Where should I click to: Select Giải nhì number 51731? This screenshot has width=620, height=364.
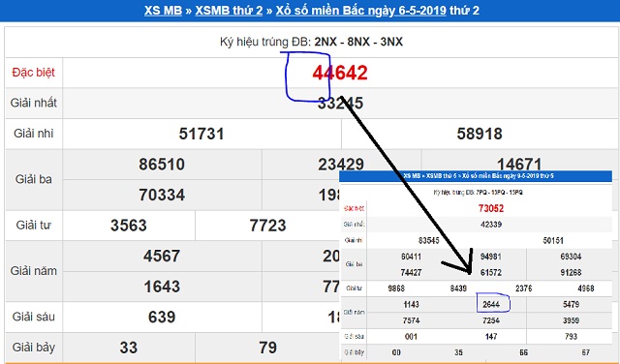click(x=201, y=134)
